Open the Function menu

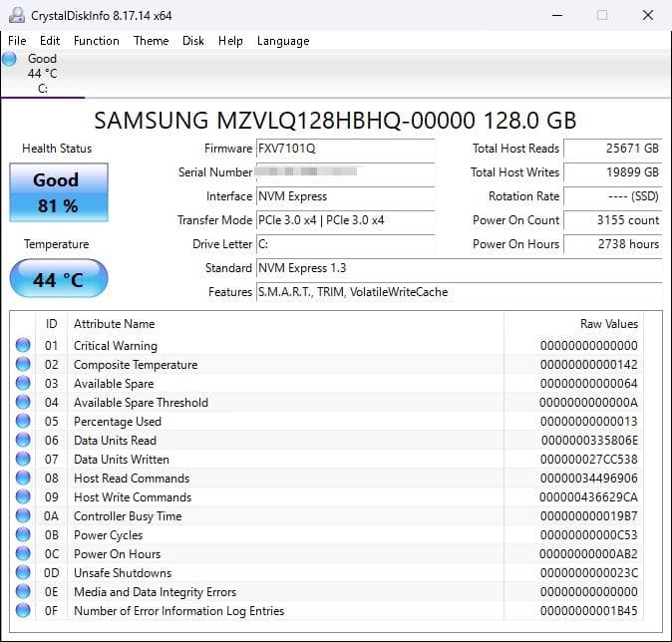[96, 41]
